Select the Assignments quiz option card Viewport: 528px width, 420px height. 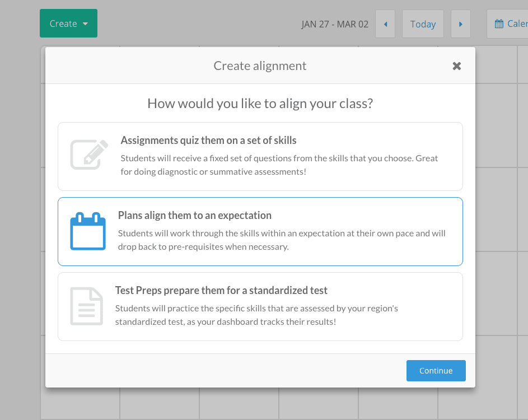click(260, 157)
